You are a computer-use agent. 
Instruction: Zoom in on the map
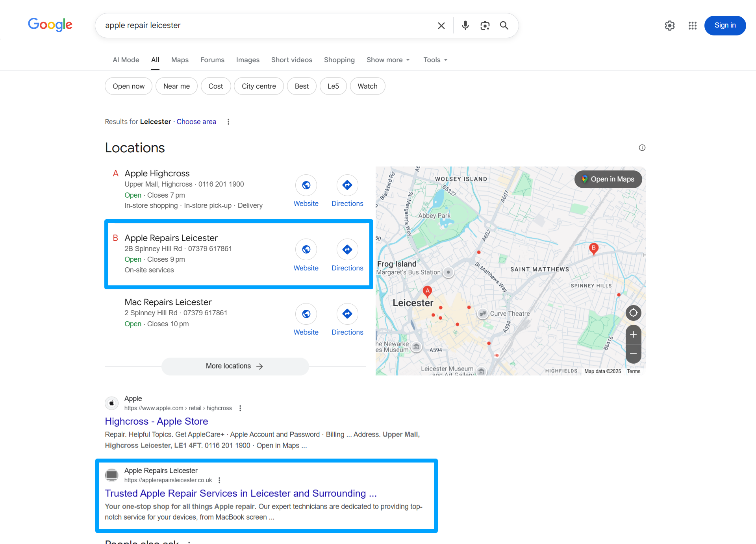coord(633,335)
